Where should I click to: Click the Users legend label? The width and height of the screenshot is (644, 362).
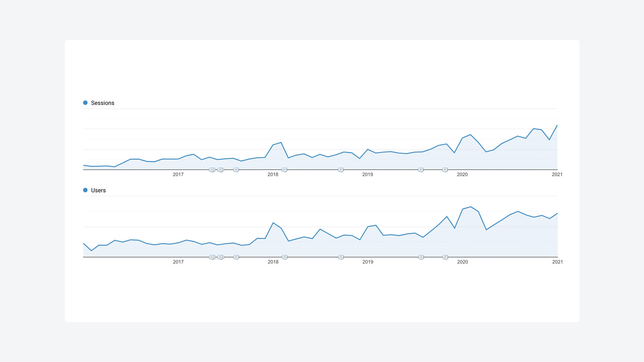coord(98,190)
